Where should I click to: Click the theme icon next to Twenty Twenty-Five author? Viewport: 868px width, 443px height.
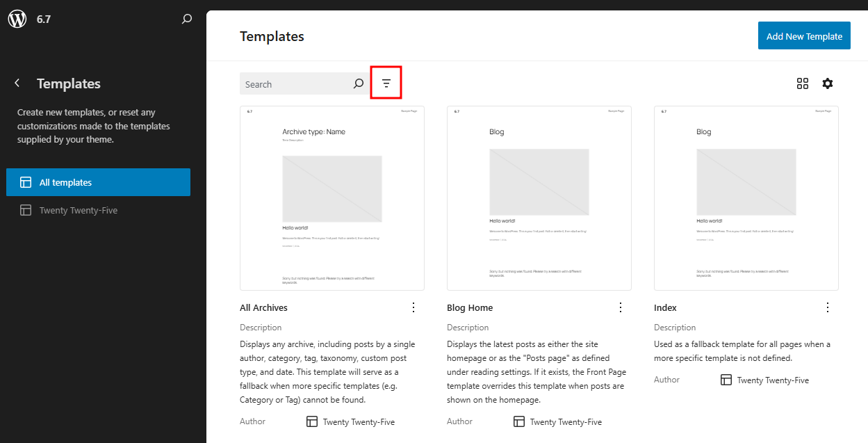[x=726, y=380]
